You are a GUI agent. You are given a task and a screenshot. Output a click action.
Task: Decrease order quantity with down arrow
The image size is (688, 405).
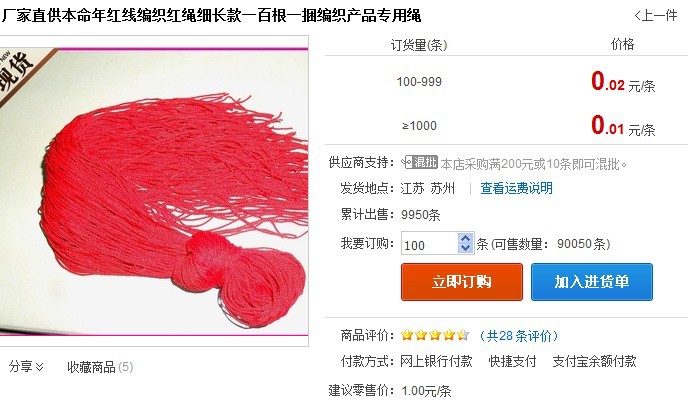coord(466,248)
